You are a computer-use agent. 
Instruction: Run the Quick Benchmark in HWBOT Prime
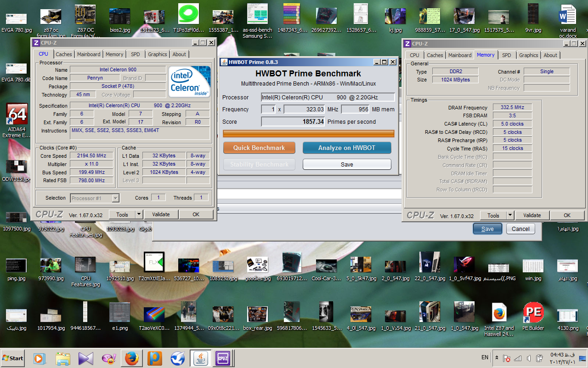[x=259, y=148]
